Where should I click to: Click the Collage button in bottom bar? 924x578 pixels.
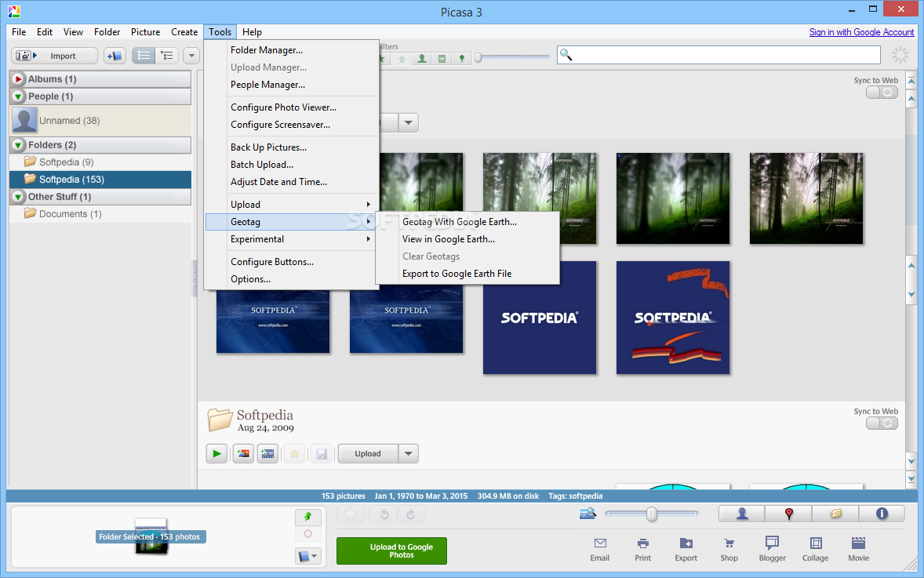816,549
